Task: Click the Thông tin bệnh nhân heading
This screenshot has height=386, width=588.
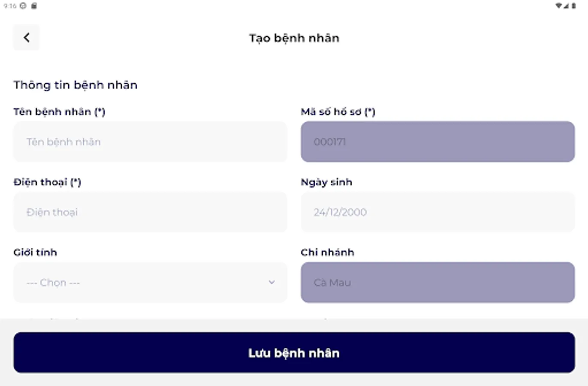Action: point(75,85)
